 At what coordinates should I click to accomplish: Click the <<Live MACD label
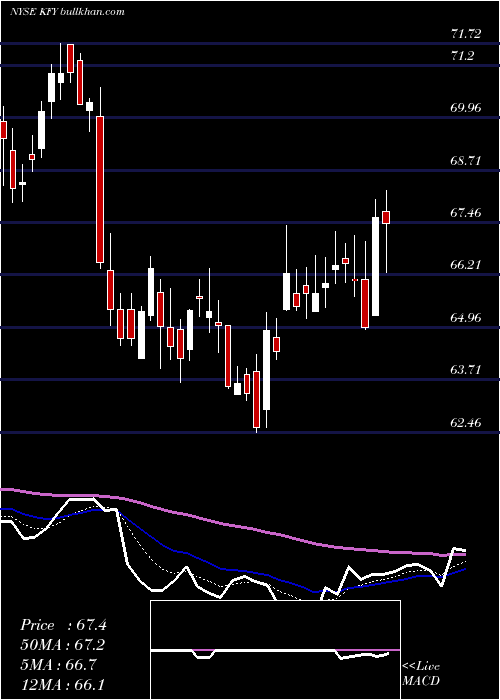coord(421,673)
